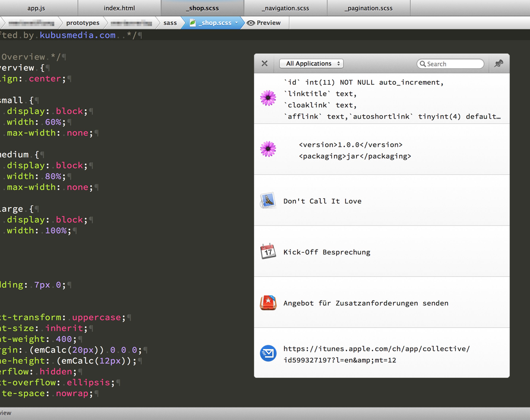Click the purple flower icon beside version XML clipping
Image resolution: width=530 pixels, height=420 pixels.
(268, 149)
